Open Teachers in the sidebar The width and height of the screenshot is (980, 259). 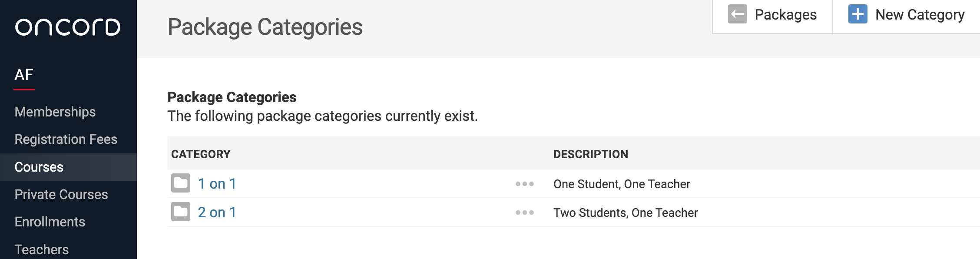tap(42, 249)
